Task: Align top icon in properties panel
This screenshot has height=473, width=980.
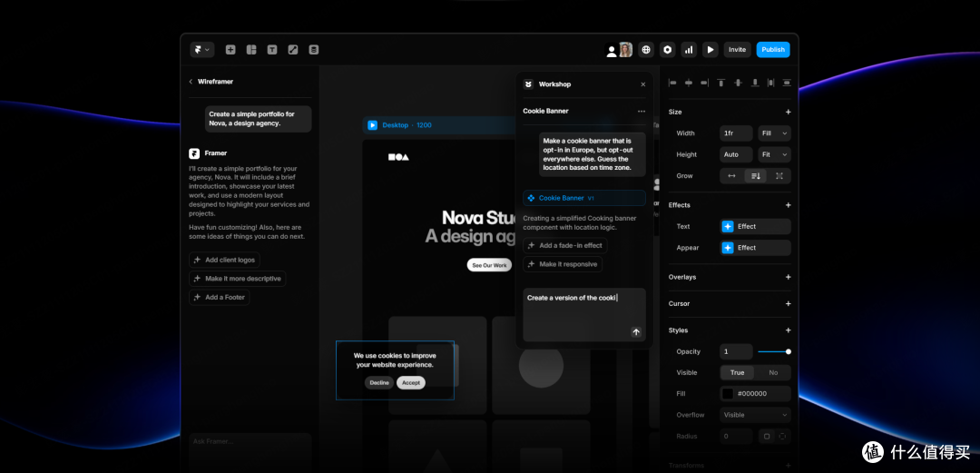Action: (721, 83)
